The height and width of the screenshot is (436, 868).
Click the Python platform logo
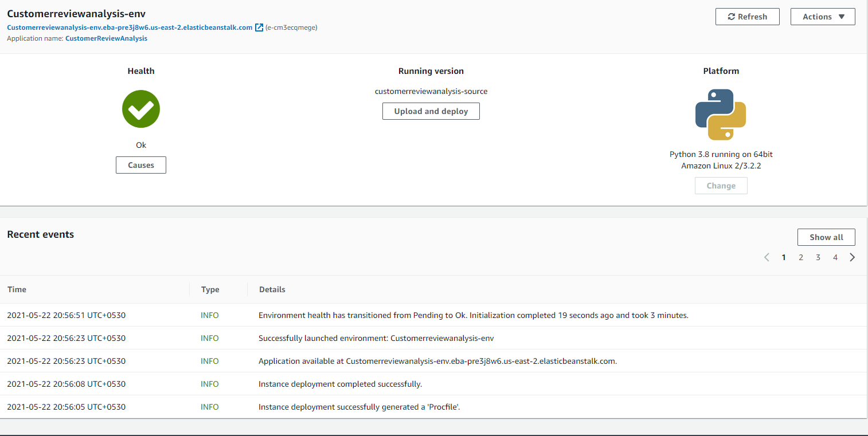(x=721, y=114)
